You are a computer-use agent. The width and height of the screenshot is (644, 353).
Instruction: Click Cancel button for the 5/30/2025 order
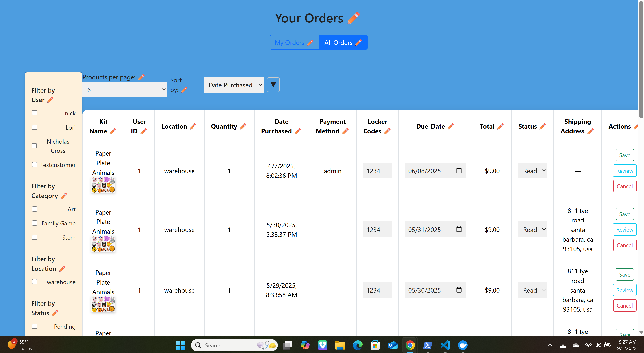pyautogui.click(x=624, y=245)
